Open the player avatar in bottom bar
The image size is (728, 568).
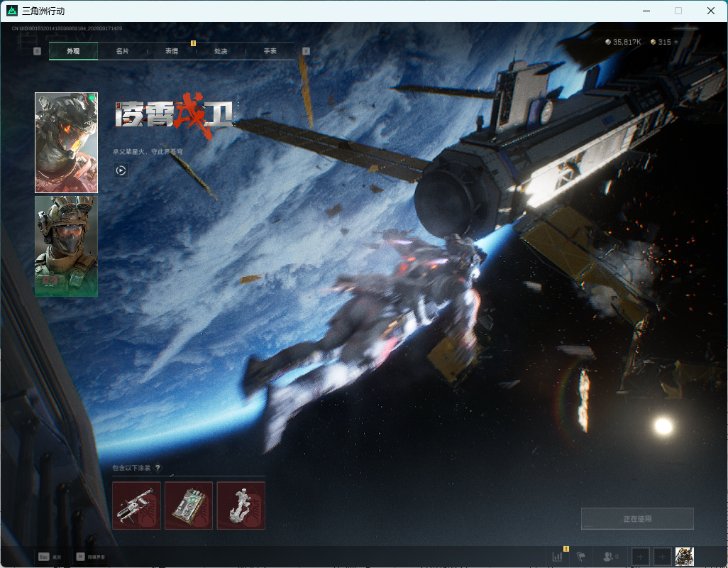684,557
